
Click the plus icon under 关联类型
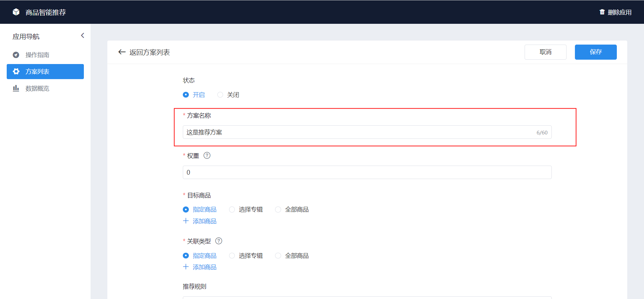pos(186,267)
